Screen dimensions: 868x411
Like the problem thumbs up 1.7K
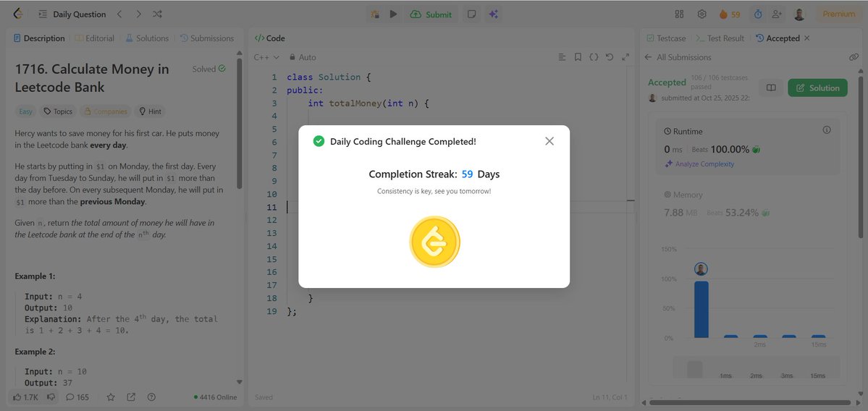pos(25,397)
